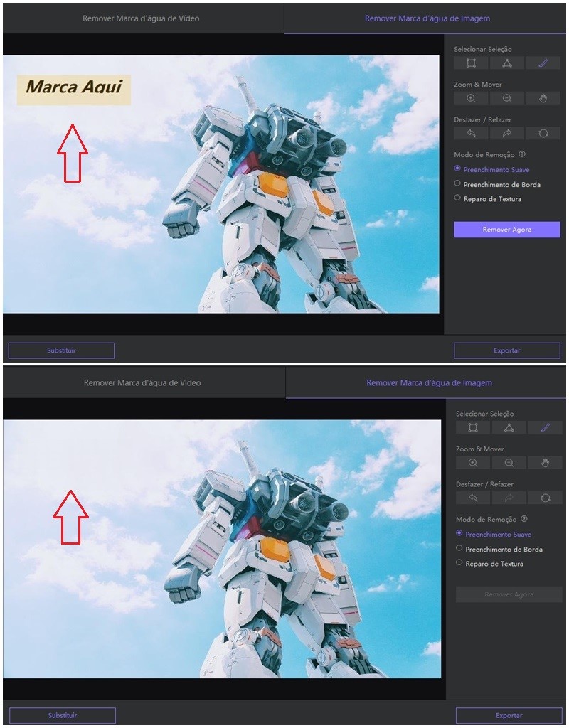569x728 pixels.
Task: Open Remover Marca d'água de Vídeo tab, bottom window
Action: click(144, 383)
